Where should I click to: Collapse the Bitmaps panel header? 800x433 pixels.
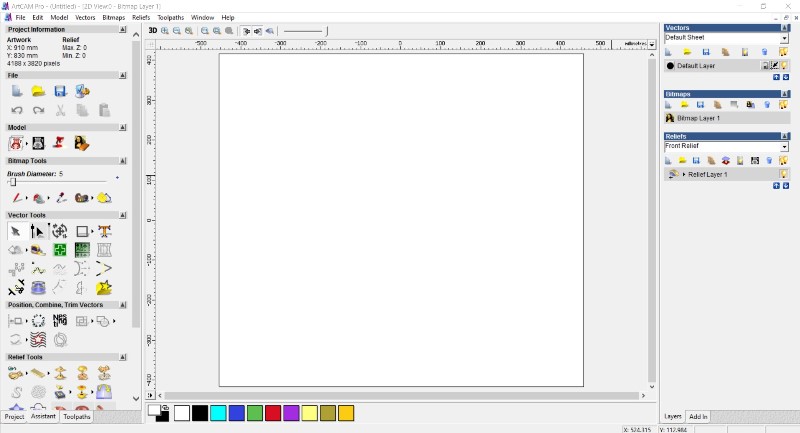pyautogui.click(x=785, y=94)
